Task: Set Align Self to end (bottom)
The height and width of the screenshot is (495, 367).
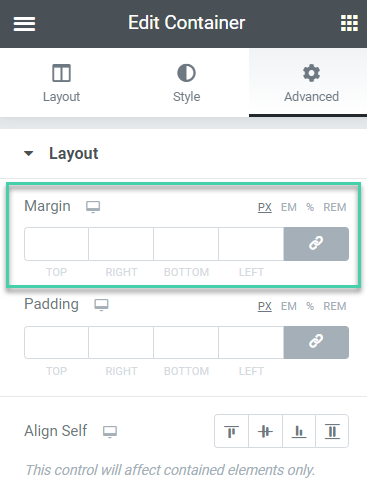Action: click(299, 431)
